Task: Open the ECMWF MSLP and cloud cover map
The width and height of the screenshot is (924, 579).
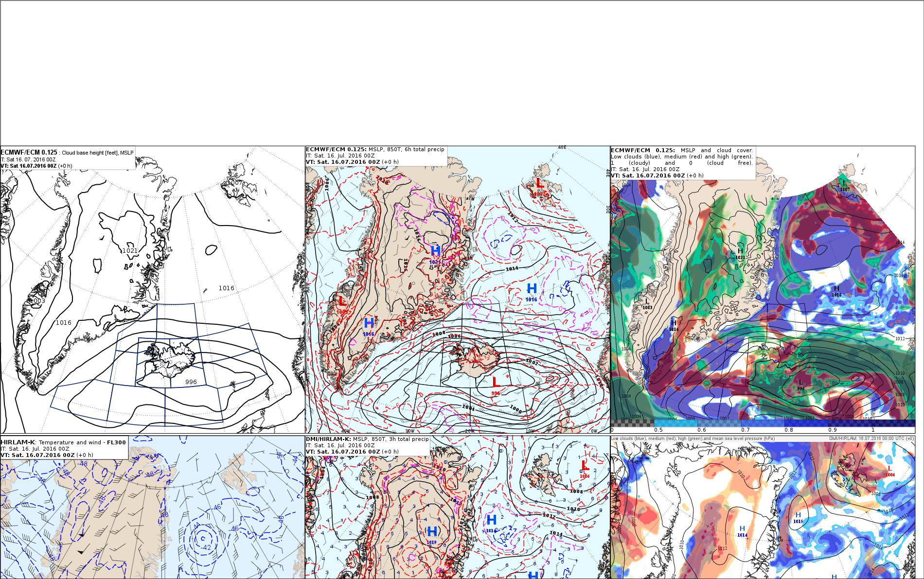Action: coord(763,290)
